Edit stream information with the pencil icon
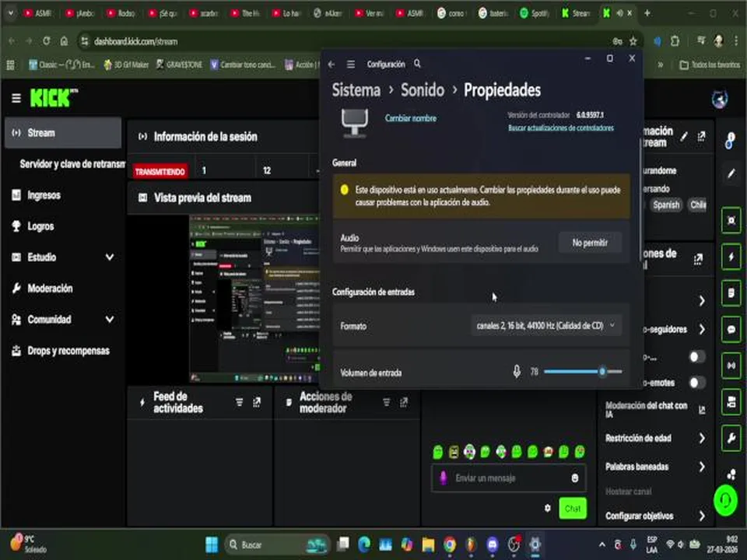 684,137
